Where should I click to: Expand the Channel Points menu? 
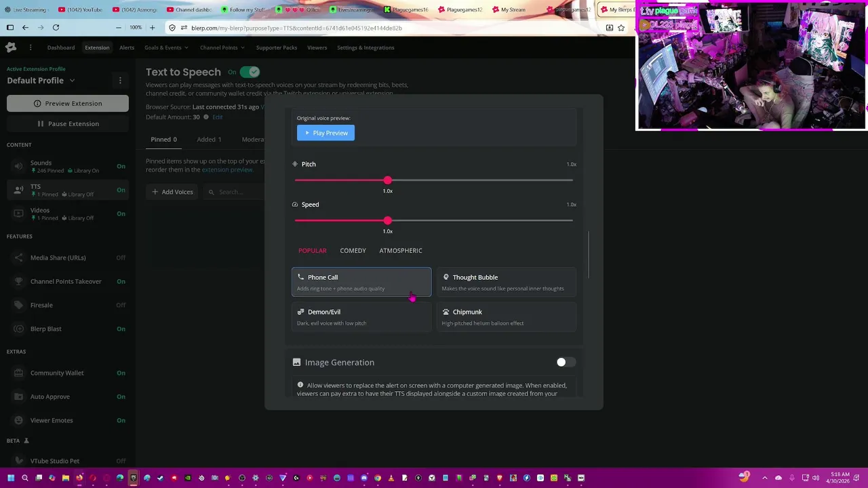point(222,47)
